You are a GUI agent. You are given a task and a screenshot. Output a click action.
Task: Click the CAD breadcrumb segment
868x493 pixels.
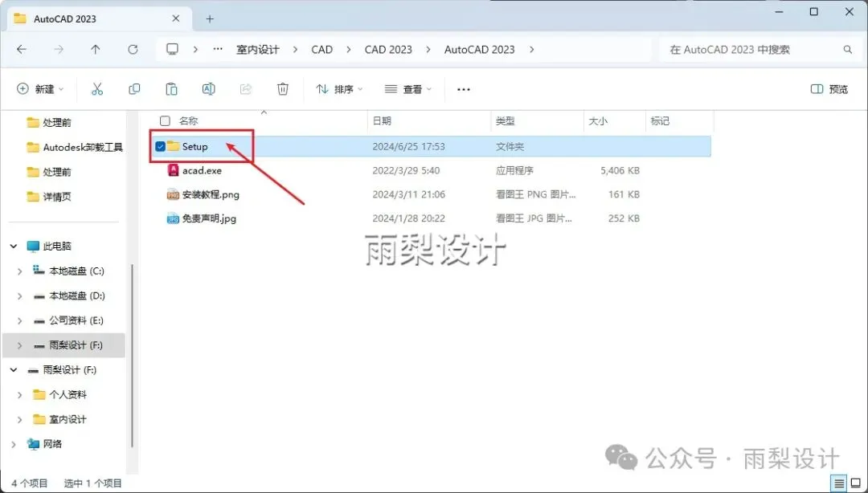(321, 49)
